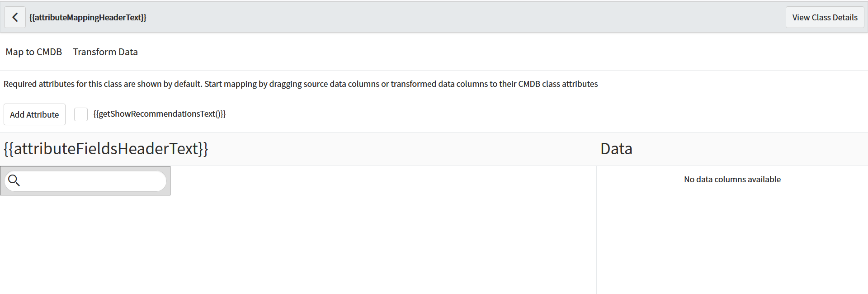The width and height of the screenshot is (868, 294).
Task: Open the Map to CMDB tab
Action: tap(33, 52)
